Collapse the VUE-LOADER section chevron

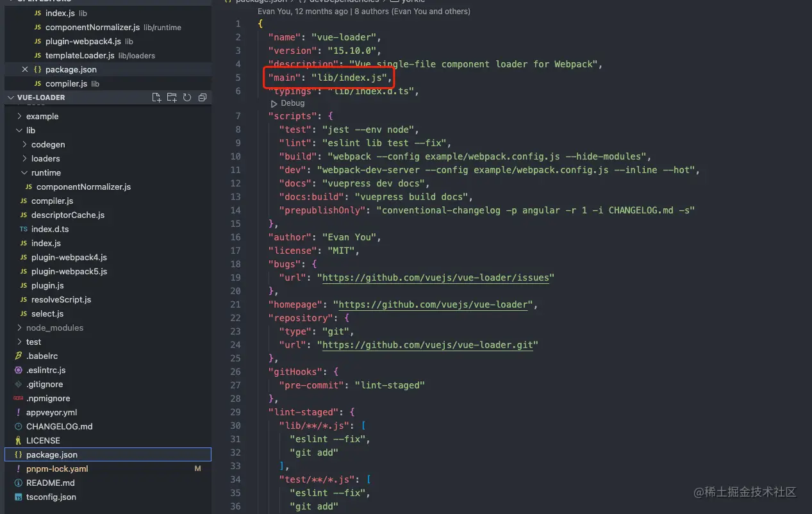click(x=10, y=97)
